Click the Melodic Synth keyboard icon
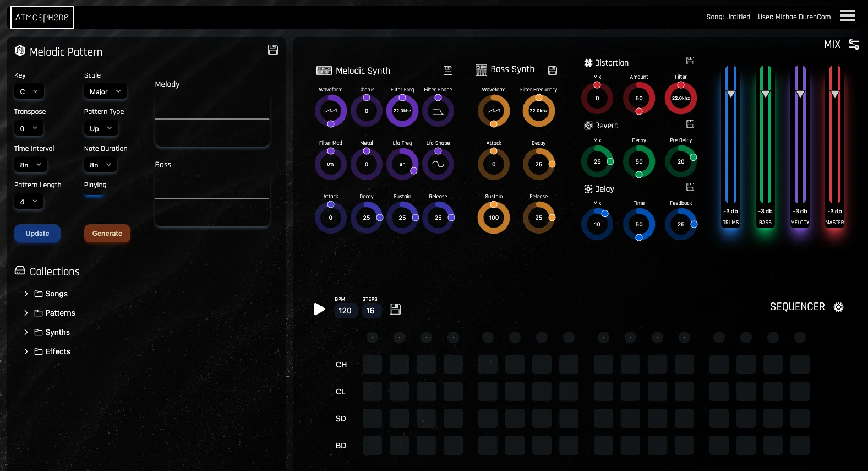The height and width of the screenshot is (471, 868). pos(324,71)
